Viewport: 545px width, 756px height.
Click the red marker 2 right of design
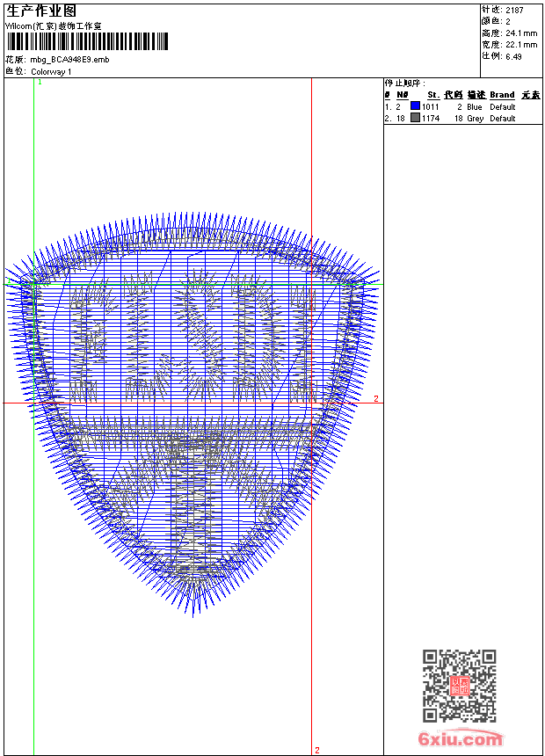376,399
